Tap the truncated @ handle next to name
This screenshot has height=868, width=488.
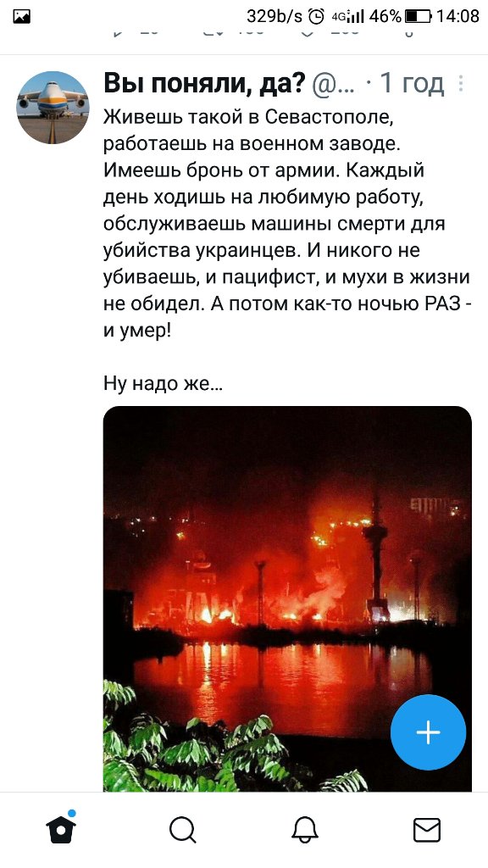pyautogui.click(x=334, y=84)
